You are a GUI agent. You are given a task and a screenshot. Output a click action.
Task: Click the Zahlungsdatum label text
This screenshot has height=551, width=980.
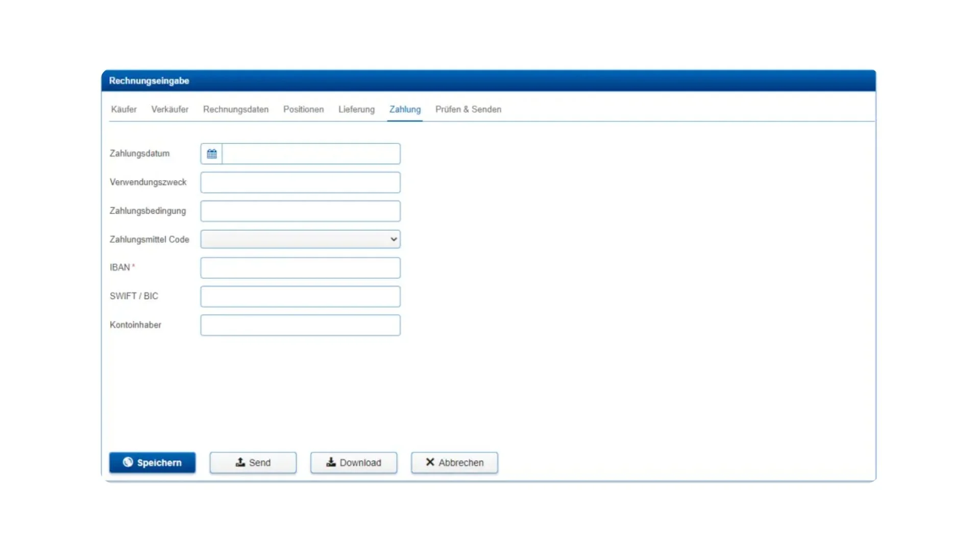pos(139,154)
